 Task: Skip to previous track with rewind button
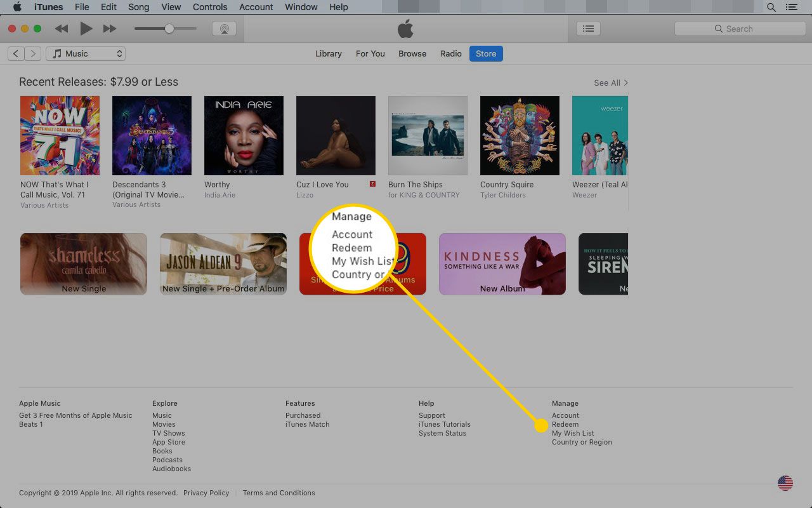pyautogui.click(x=62, y=29)
